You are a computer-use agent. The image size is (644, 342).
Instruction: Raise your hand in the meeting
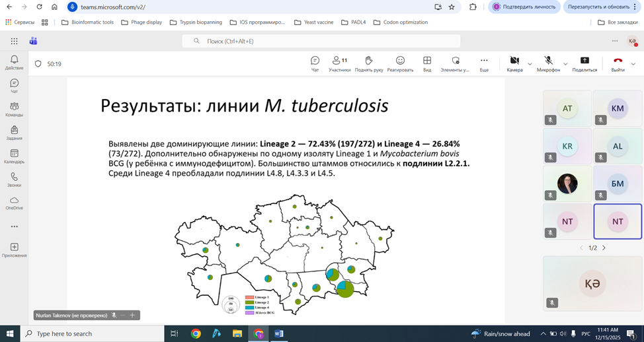tap(369, 63)
